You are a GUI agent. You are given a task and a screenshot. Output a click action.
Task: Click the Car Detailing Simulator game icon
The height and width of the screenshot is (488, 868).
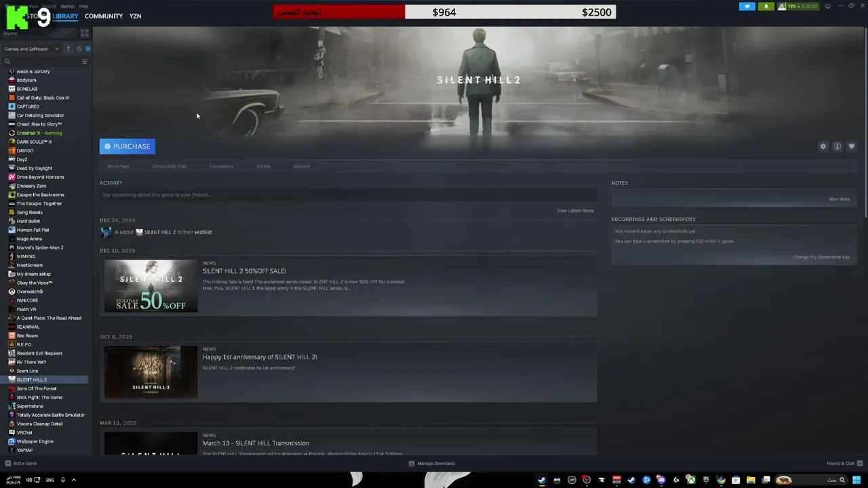tap(12, 115)
